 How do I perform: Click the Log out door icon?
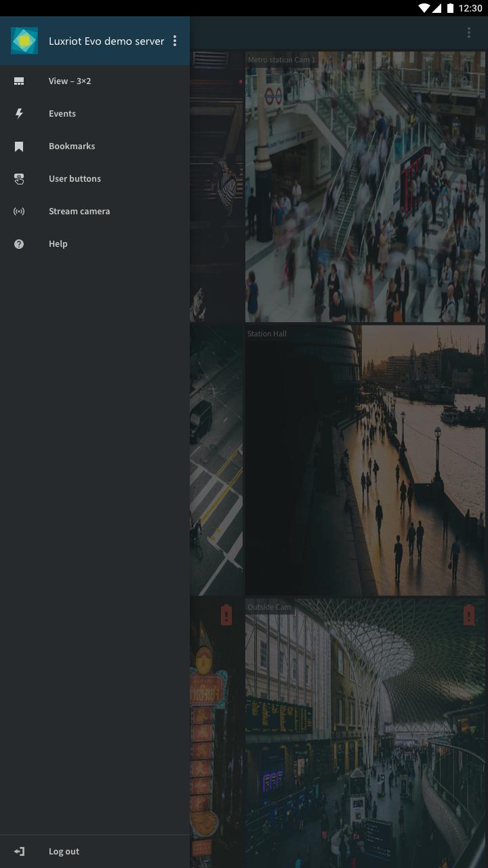click(19, 852)
